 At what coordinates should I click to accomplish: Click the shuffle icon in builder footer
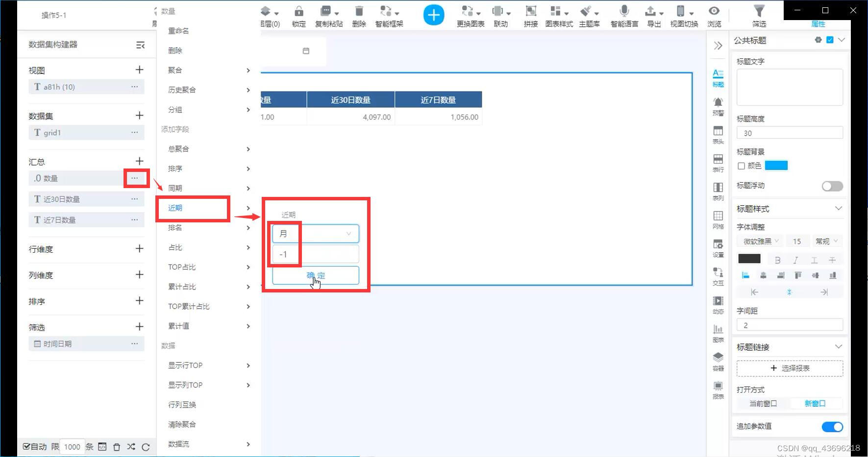131,447
